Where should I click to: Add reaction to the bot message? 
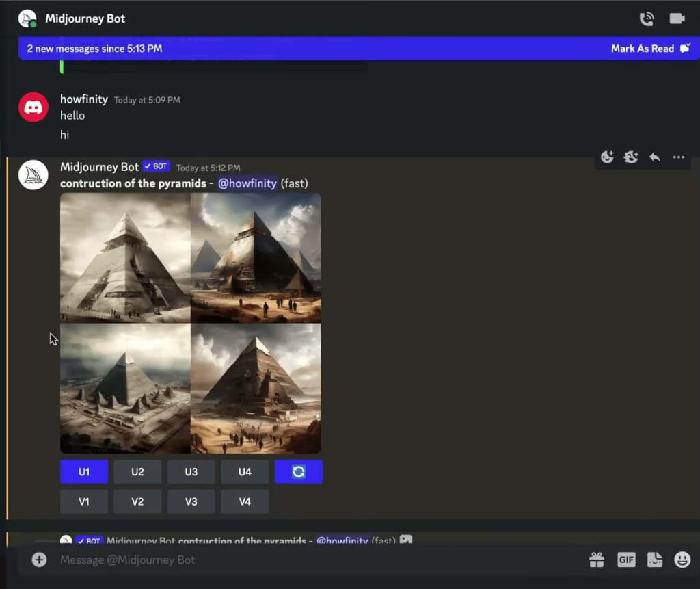607,157
